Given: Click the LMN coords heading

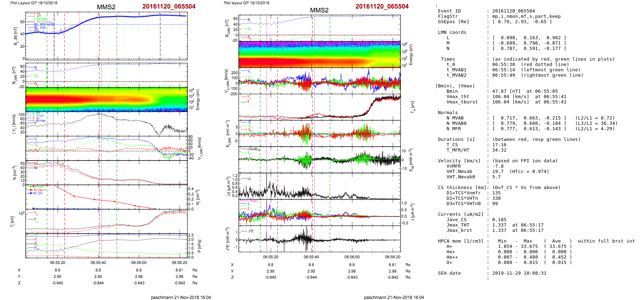Looking at the screenshot, I should click(x=452, y=32).
